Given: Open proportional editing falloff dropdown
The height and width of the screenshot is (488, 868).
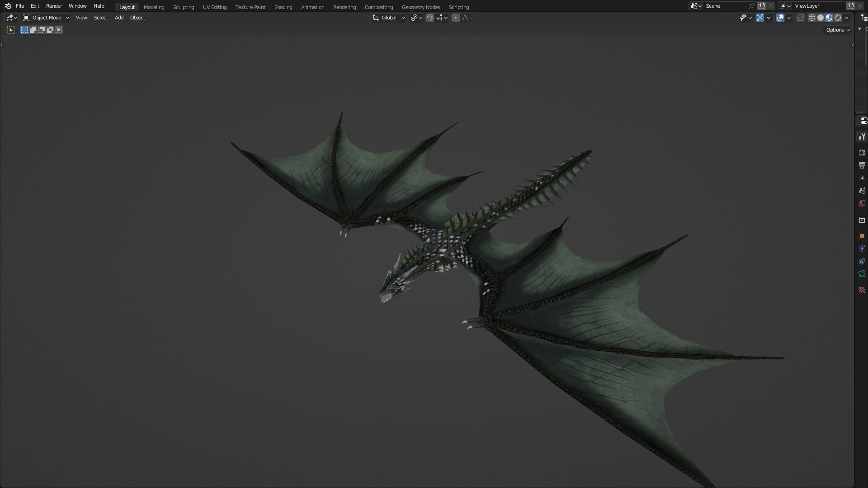Looking at the screenshot, I should tap(467, 18).
